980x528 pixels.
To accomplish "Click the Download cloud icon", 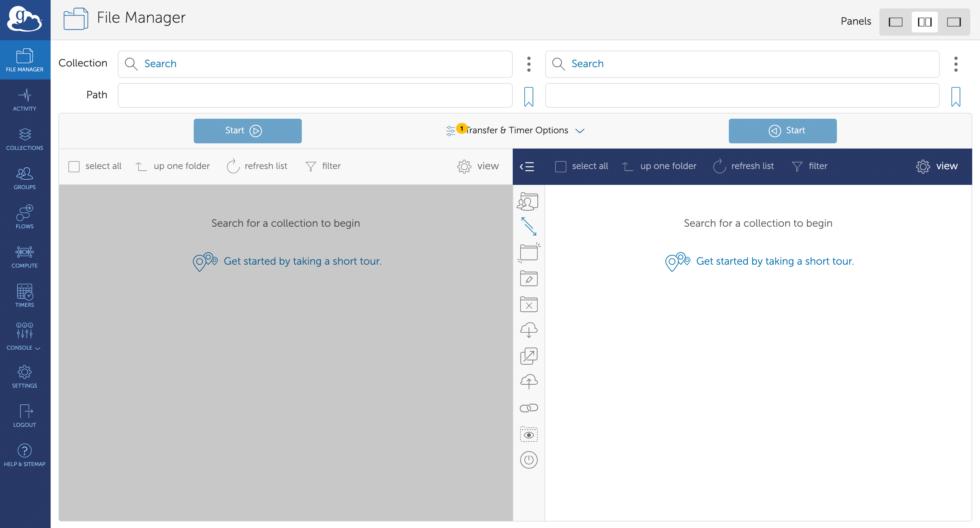I will [529, 330].
